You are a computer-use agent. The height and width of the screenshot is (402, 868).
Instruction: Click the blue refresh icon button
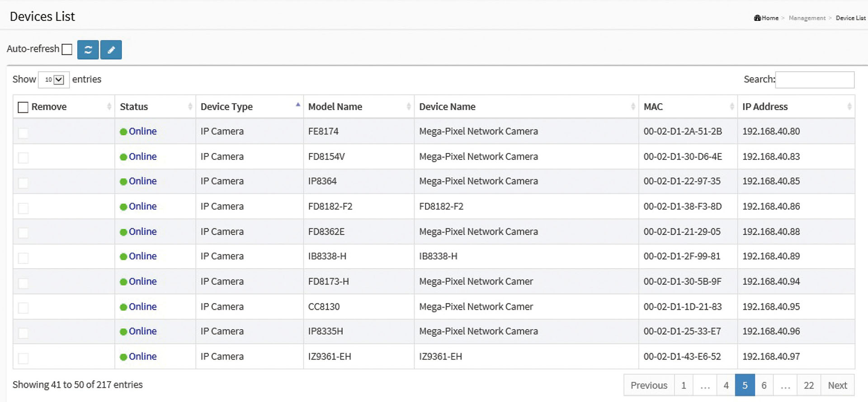(x=88, y=50)
